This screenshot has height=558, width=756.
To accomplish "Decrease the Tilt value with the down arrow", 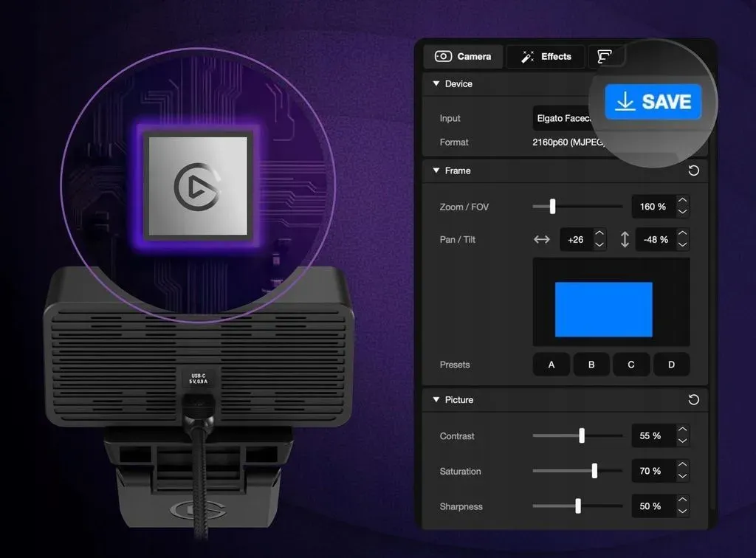I will point(682,245).
